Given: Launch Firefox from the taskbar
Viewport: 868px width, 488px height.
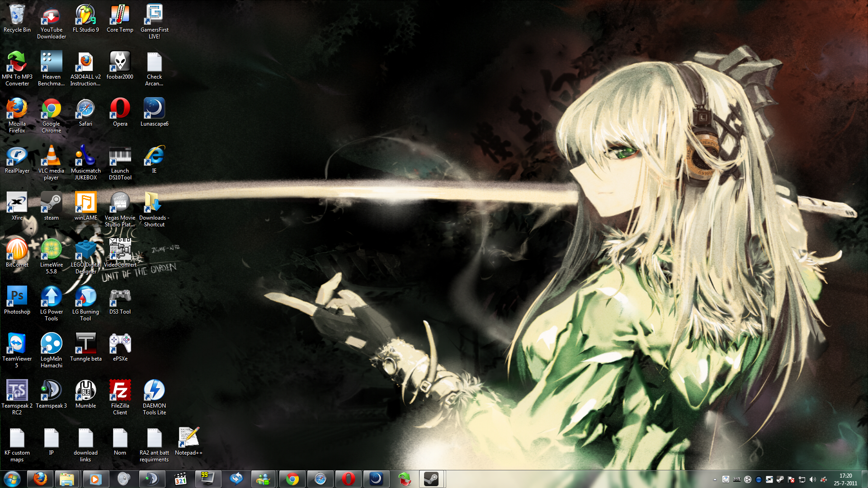Looking at the screenshot, I should tap(40, 479).
